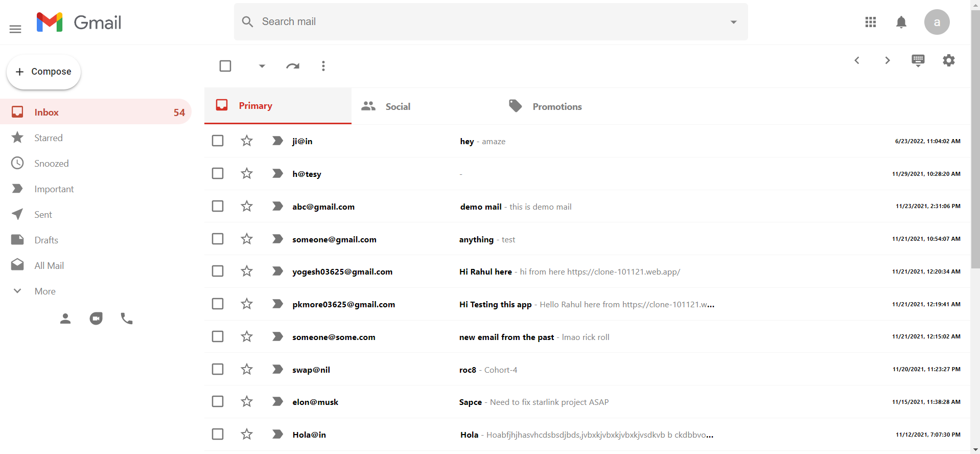Switch to the Promotions tab
Screen dimensions: 980x454
pos(556,106)
